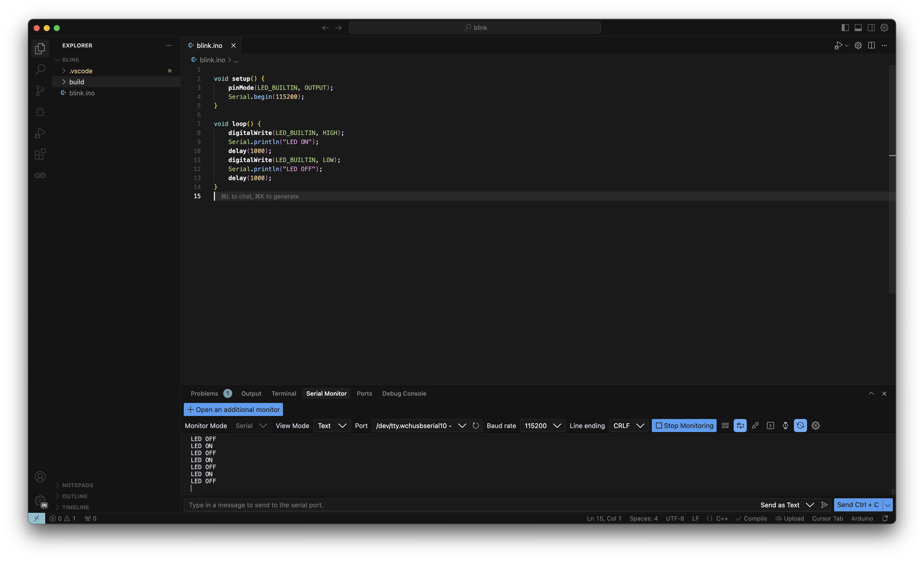This screenshot has width=924, height=561.
Task: Click Open an additional monitor
Action: 233,410
